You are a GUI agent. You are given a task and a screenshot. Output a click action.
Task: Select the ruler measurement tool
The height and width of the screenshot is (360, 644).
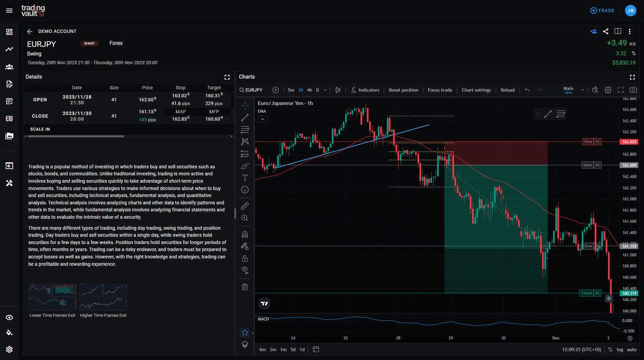click(245, 205)
